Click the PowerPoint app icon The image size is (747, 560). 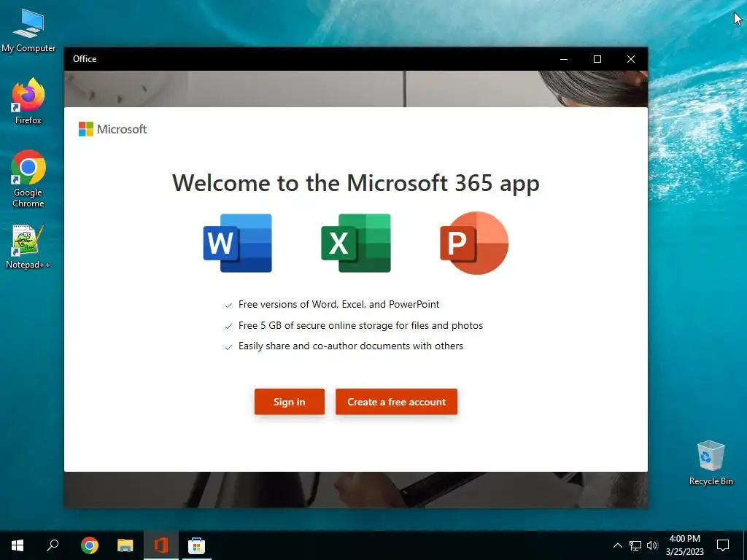(x=474, y=244)
